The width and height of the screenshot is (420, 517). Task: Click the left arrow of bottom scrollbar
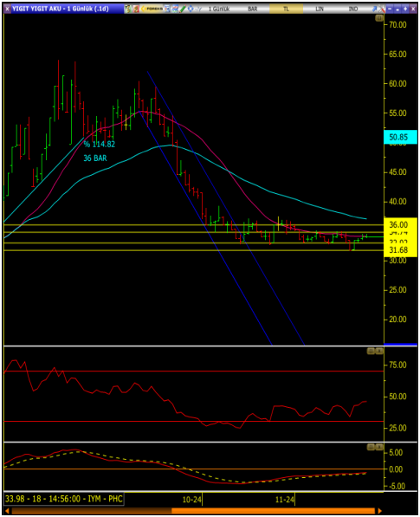click(7, 511)
